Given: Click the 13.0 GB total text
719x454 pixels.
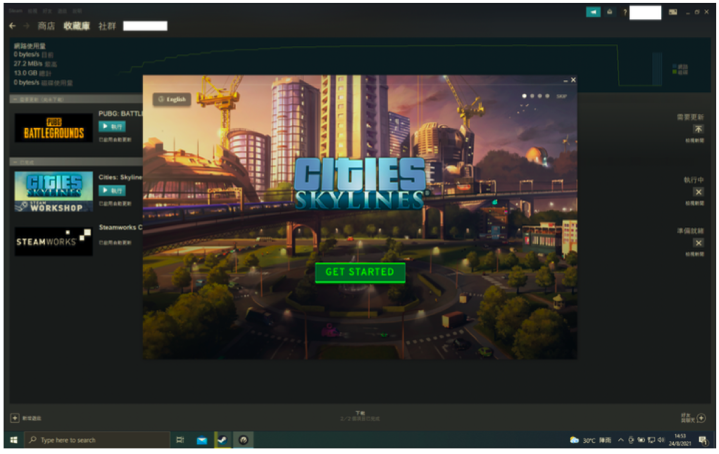Looking at the screenshot, I should click(x=32, y=73).
